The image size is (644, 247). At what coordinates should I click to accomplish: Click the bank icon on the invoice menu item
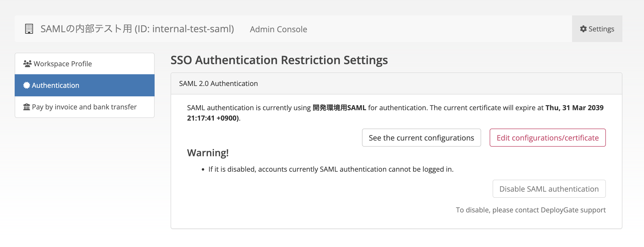tap(26, 106)
